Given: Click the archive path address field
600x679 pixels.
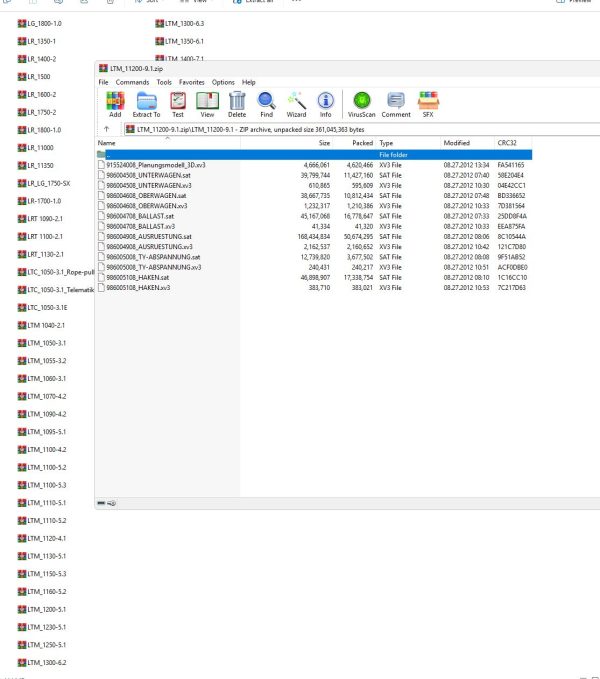Looking at the screenshot, I should pos(361,129).
